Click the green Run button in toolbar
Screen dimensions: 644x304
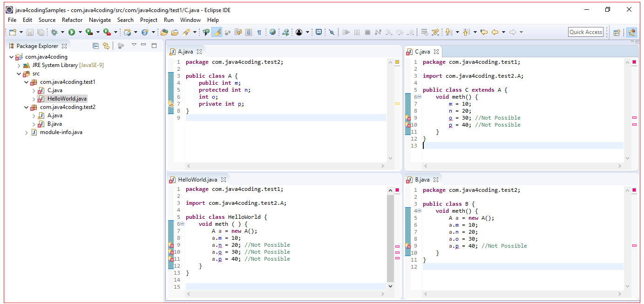[72, 32]
